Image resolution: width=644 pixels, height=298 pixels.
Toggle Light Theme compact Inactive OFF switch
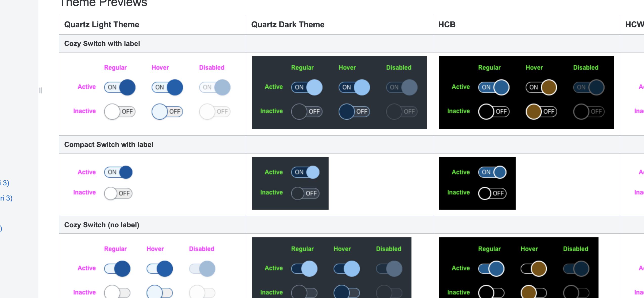pyautogui.click(x=118, y=193)
